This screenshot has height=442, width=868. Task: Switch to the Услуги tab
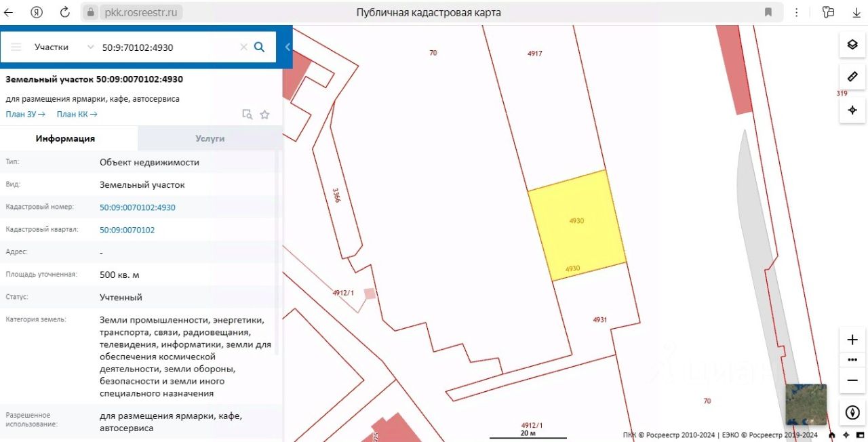(x=210, y=138)
